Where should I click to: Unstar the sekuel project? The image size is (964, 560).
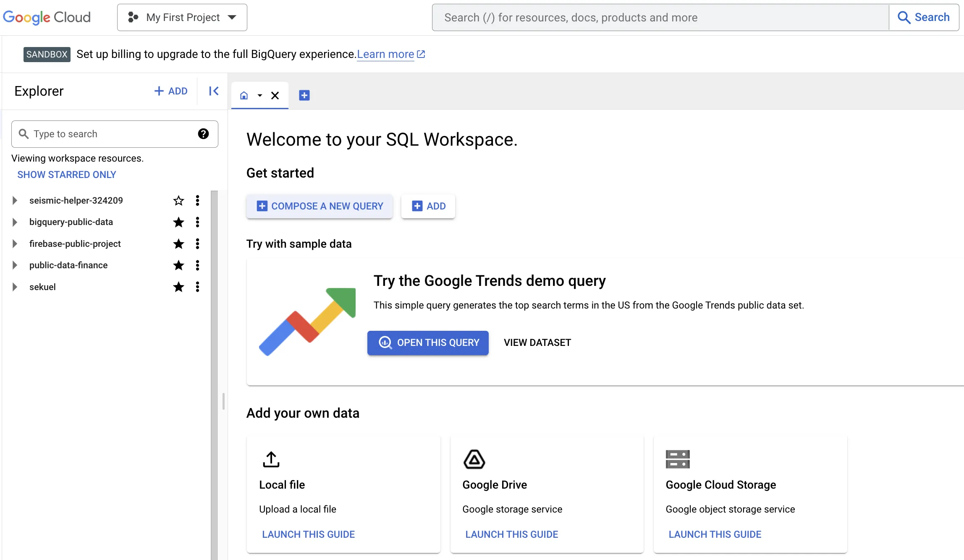pyautogui.click(x=178, y=287)
